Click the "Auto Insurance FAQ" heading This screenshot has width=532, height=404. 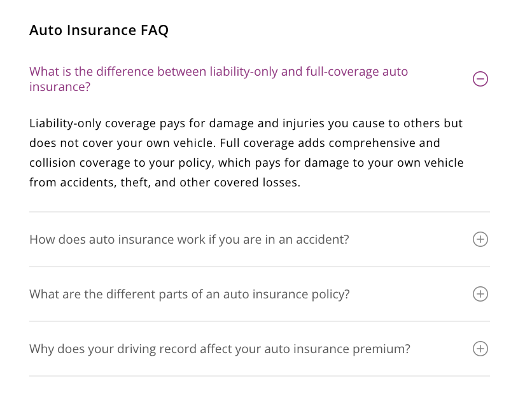[99, 30]
